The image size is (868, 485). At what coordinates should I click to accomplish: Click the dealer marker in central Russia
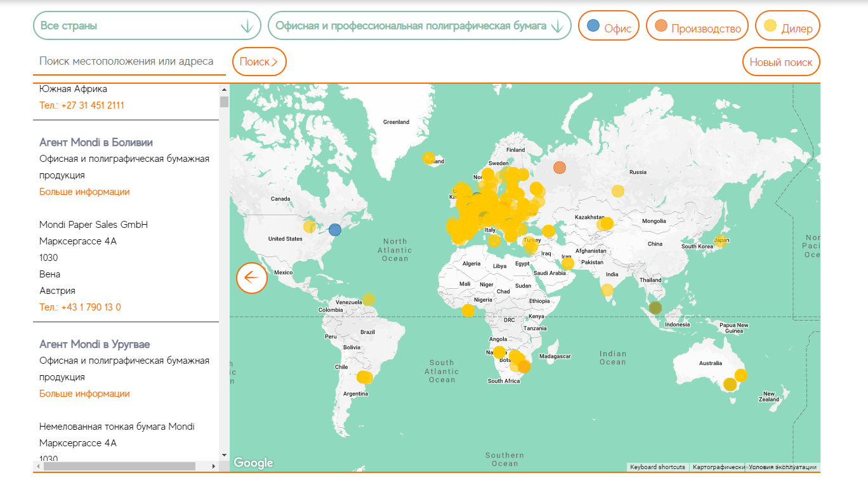617,190
